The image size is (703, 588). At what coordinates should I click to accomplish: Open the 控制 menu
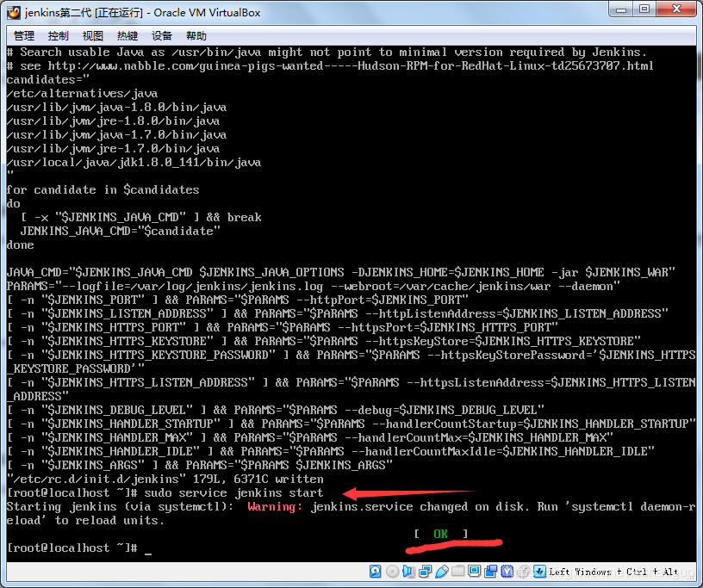click(59, 36)
